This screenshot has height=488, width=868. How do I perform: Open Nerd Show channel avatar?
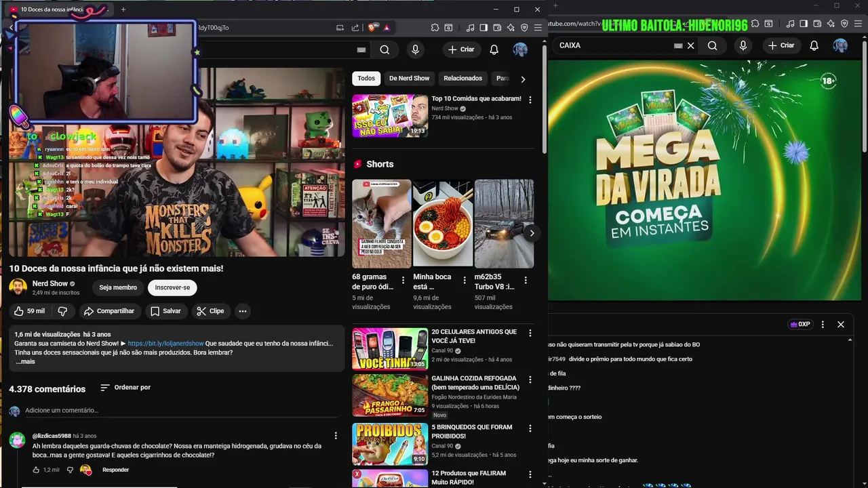click(18, 287)
